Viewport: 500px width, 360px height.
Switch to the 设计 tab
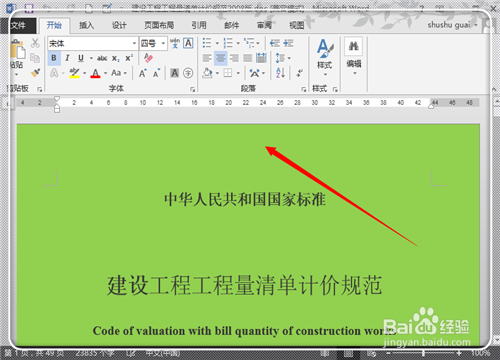[x=119, y=25]
